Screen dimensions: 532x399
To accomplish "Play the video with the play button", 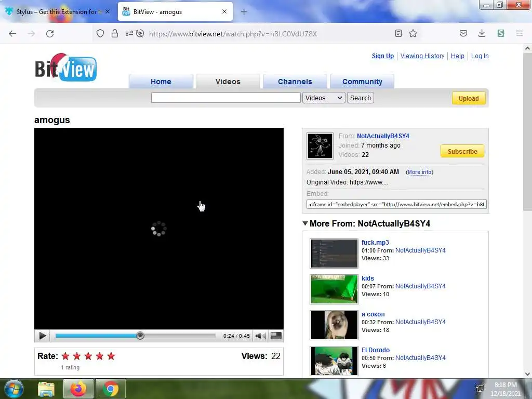I will pyautogui.click(x=43, y=336).
